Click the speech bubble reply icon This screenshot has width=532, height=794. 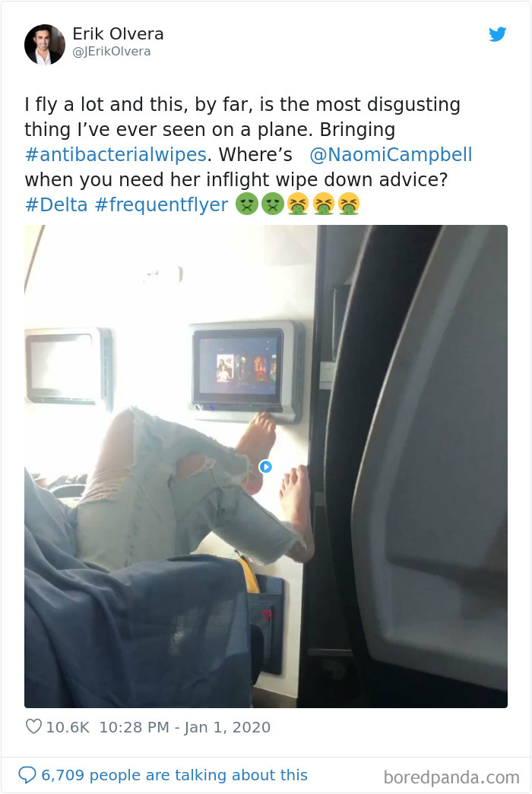[x=27, y=775]
